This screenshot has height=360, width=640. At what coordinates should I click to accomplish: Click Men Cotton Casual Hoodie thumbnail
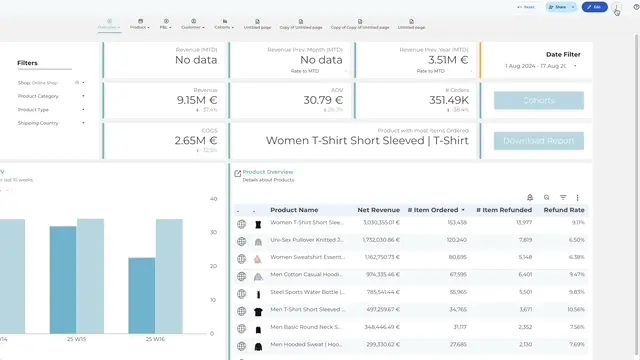258,277
